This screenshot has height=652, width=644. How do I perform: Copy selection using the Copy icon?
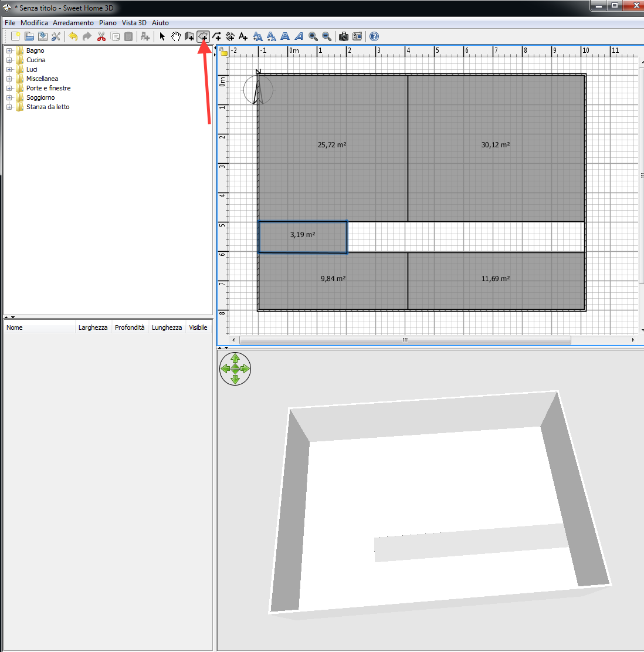115,36
